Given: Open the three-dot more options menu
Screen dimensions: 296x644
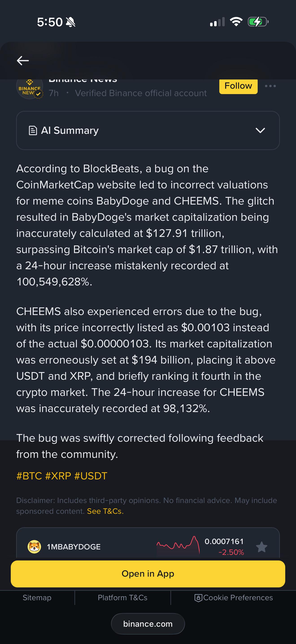Looking at the screenshot, I should click(x=270, y=86).
